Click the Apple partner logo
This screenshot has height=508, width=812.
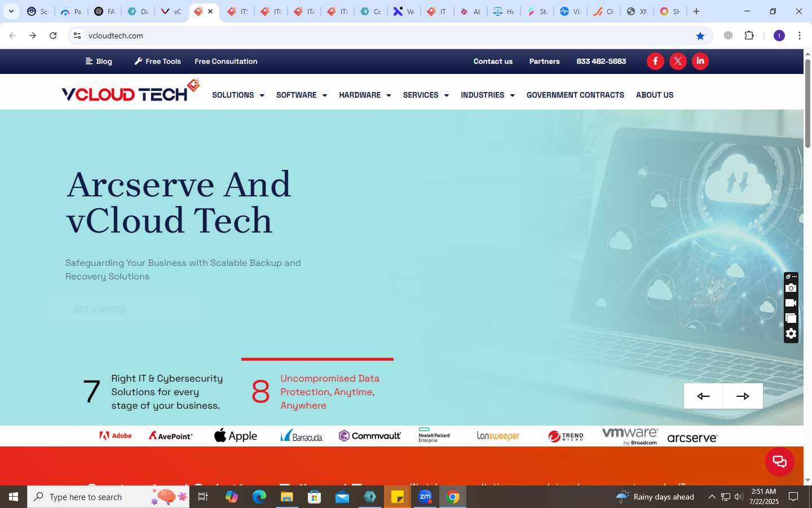click(x=236, y=436)
